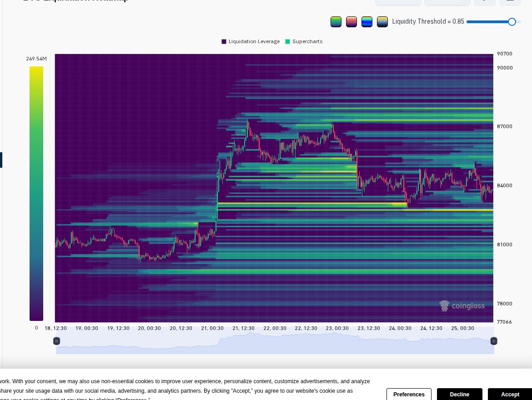Toggle the Supercharts legend series
Viewport: 532px width, 400px height.
click(x=304, y=41)
